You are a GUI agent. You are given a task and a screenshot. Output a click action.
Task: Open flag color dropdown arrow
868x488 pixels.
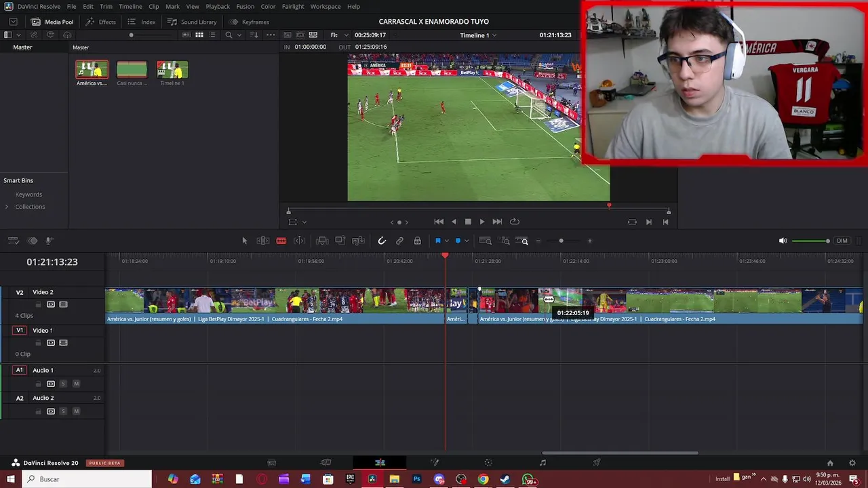[446, 241]
